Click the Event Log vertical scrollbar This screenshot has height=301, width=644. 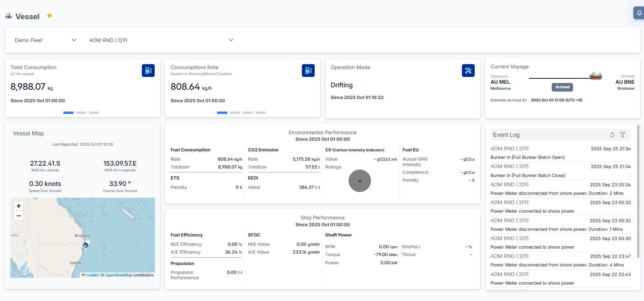(638, 191)
